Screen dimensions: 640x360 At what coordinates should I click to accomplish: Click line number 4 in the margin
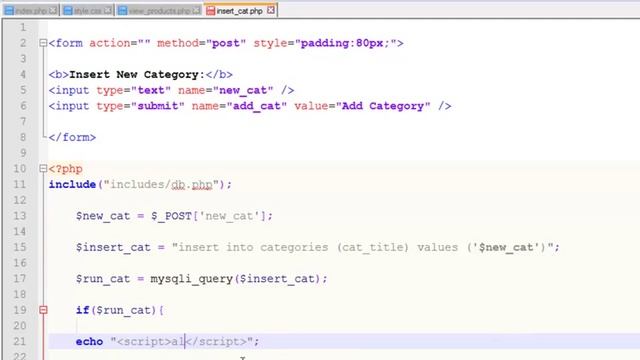pyautogui.click(x=23, y=74)
